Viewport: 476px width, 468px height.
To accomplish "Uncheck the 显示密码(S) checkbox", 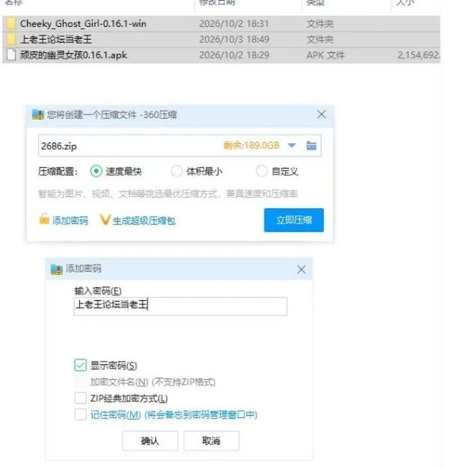I will click(x=80, y=365).
